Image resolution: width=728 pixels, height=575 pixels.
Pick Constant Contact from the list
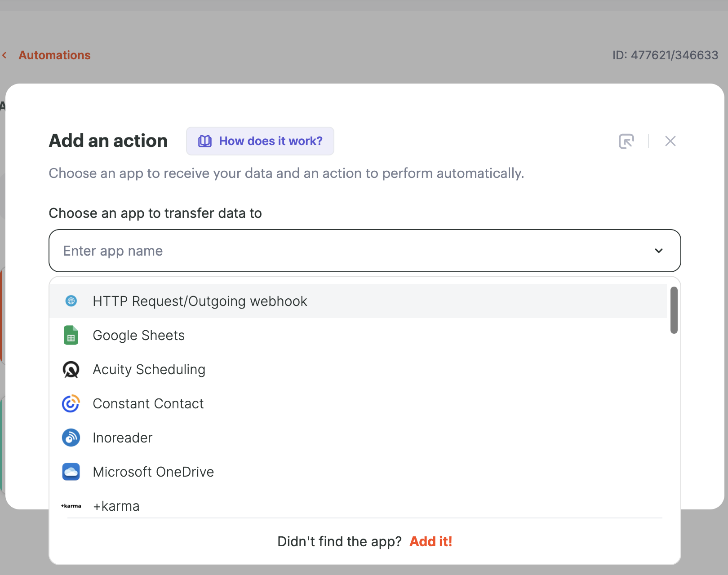click(x=358, y=403)
